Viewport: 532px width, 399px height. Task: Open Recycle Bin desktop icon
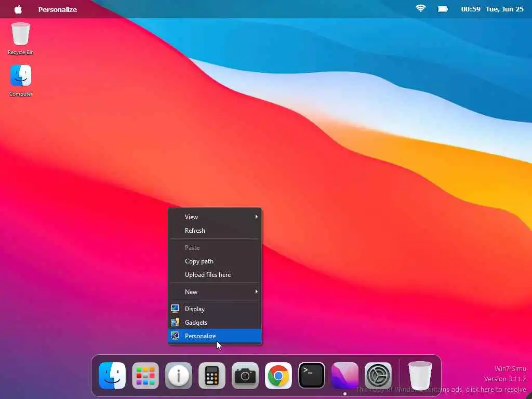(x=21, y=38)
